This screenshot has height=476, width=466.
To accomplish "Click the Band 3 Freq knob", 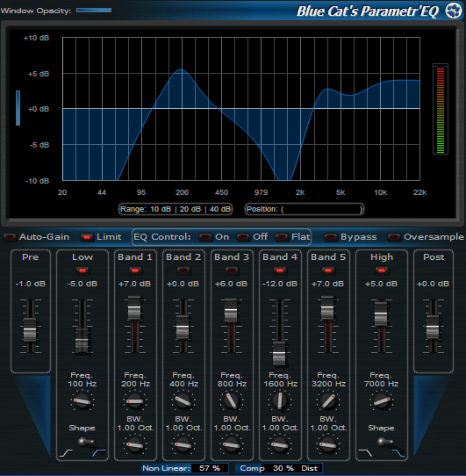I will tap(231, 401).
